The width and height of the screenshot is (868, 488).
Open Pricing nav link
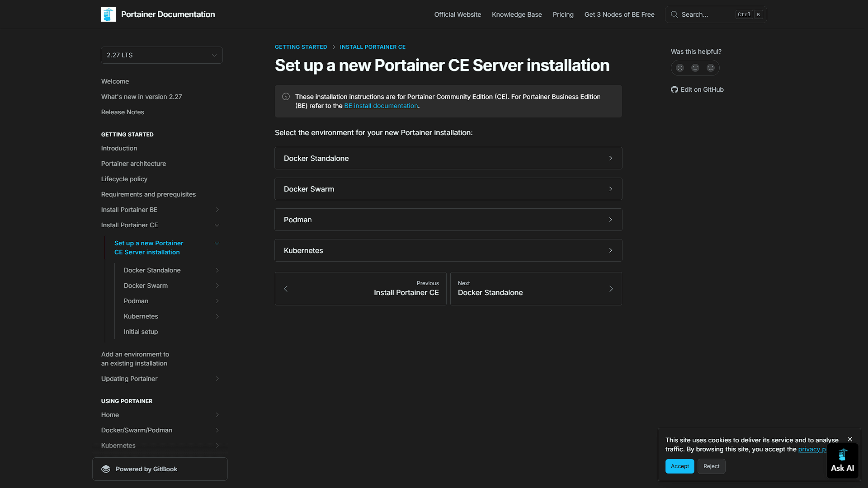click(x=563, y=14)
